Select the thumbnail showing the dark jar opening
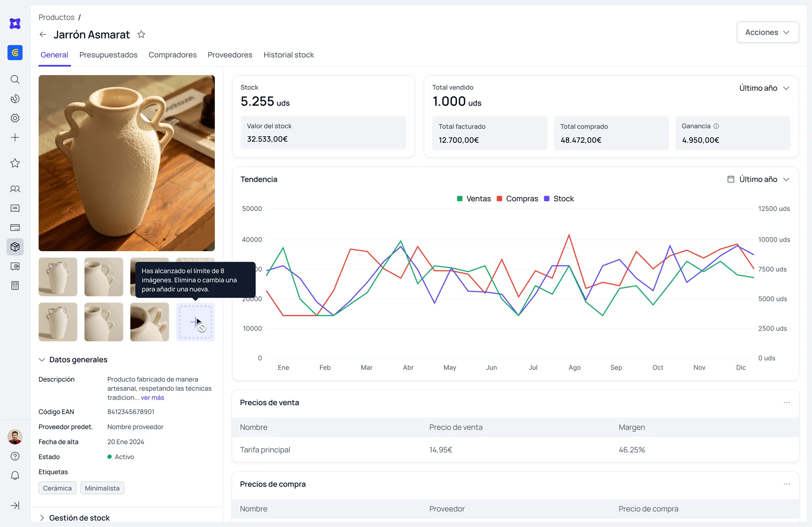Screen dimensions: 812x527 click(149, 322)
